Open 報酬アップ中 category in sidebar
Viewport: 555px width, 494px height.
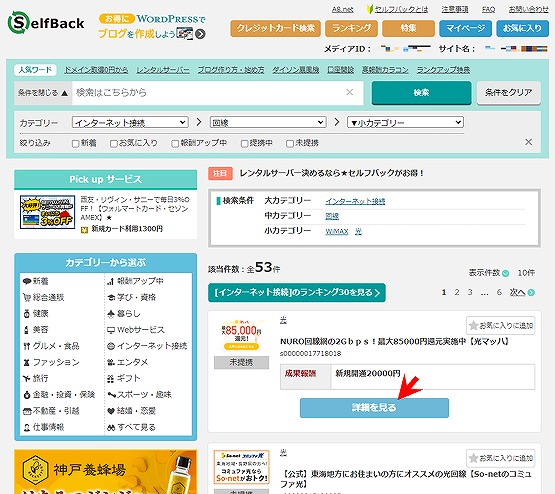tap(135, 281)
